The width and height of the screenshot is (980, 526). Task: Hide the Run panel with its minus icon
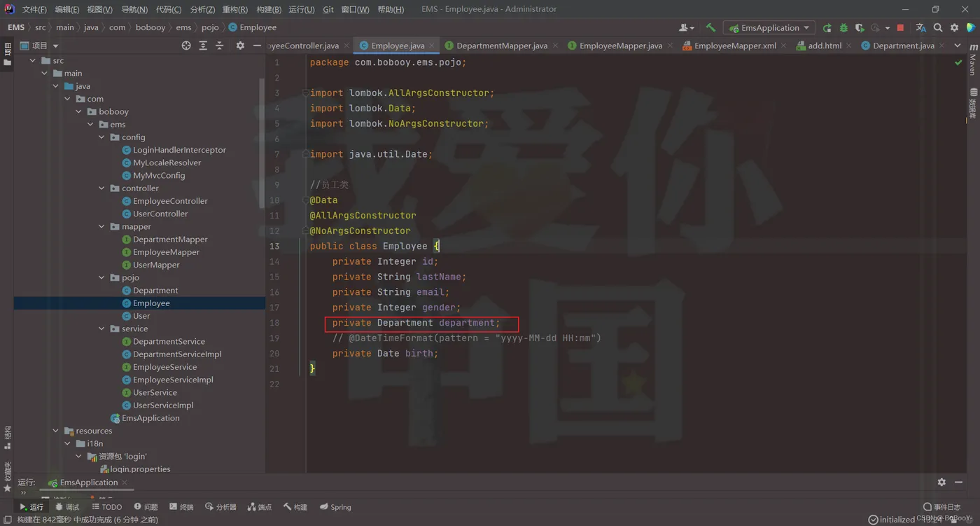pos(959,482)
